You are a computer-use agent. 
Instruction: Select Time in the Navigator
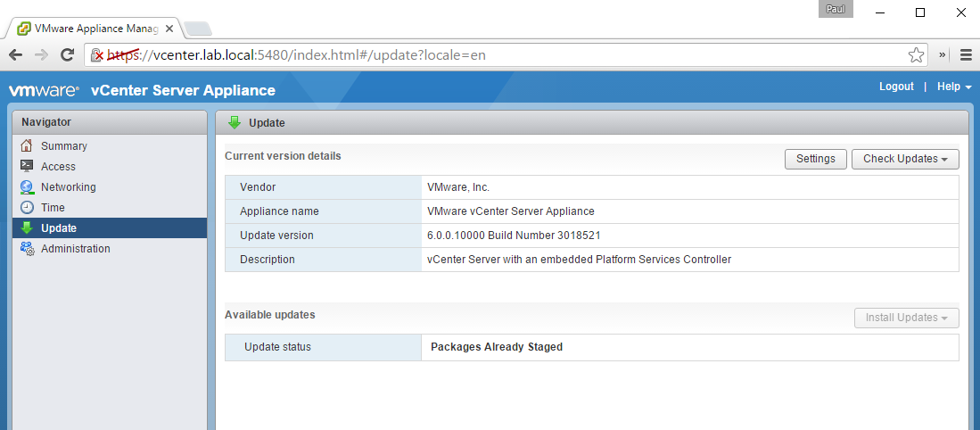coord(53,208)
